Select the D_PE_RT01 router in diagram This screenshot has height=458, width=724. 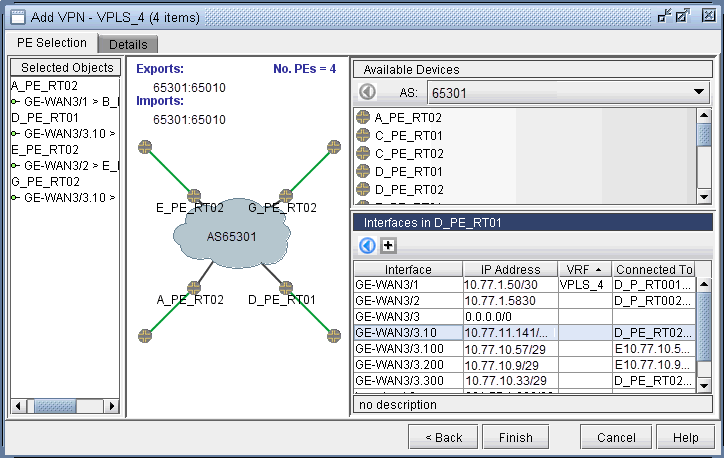coord(285,286)
